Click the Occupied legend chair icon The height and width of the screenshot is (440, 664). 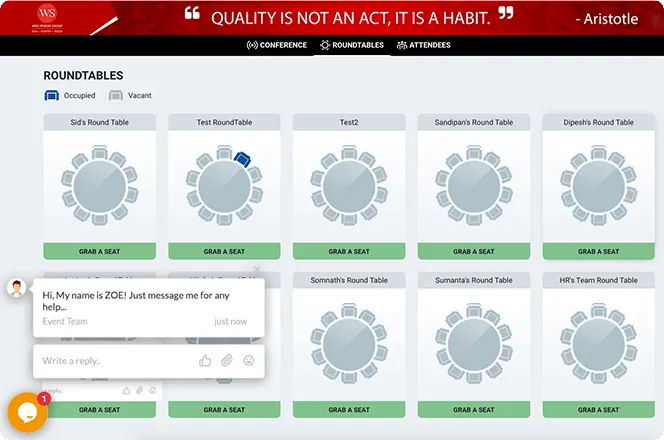pos(52,95)
